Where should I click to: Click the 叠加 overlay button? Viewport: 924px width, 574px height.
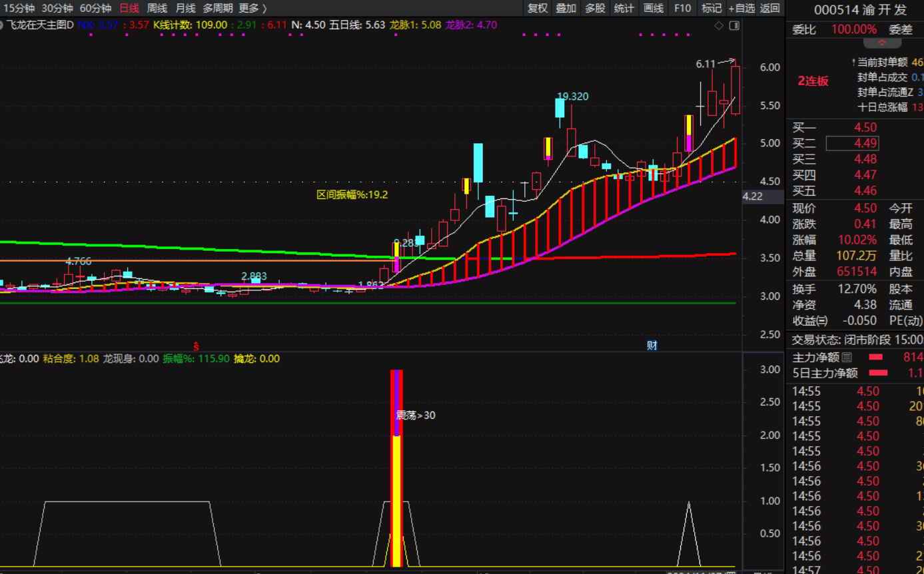(x=566, y=8)
